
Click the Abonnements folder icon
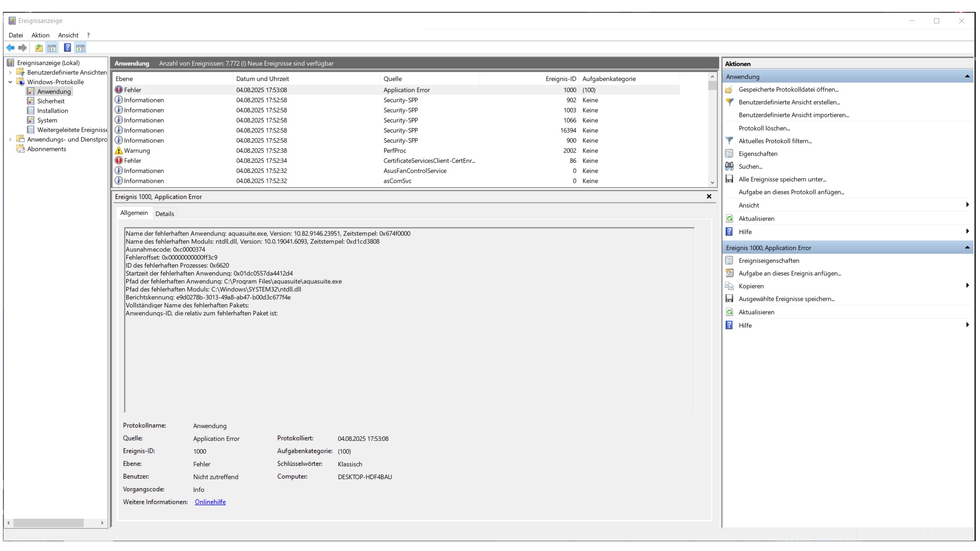(20, 149)
